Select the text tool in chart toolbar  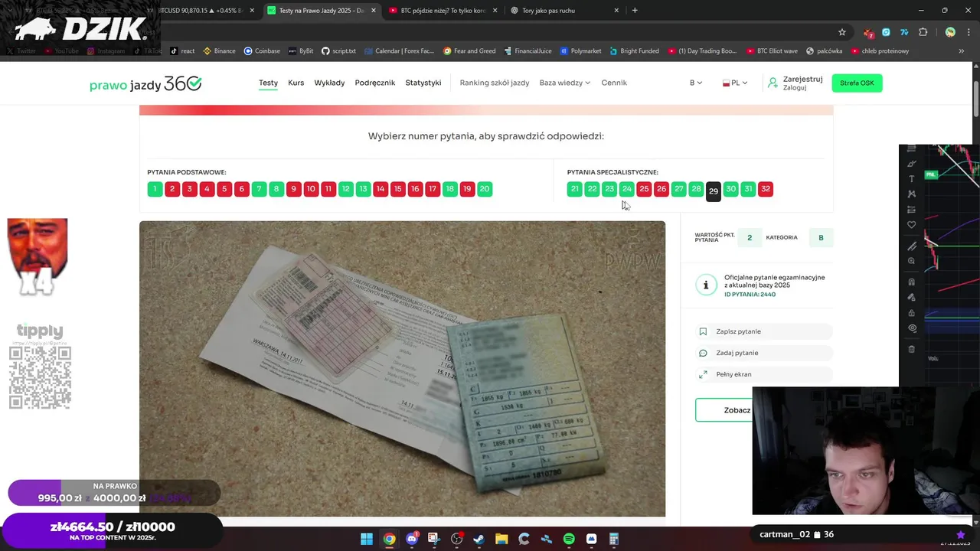click(911, 179)
